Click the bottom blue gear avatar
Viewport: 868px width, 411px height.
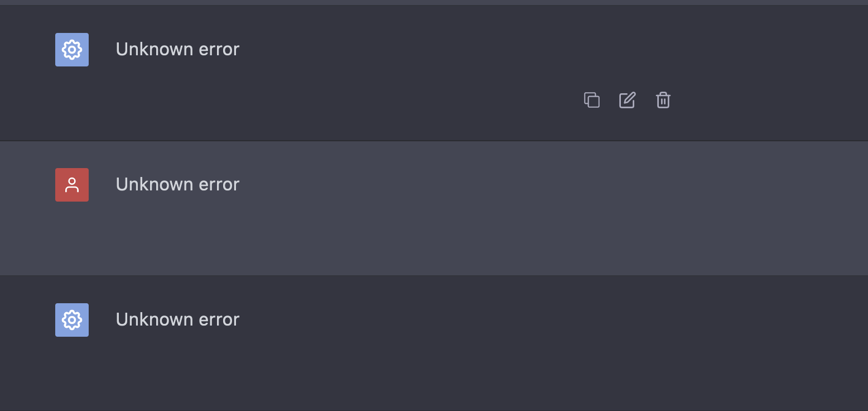[72, 320]
